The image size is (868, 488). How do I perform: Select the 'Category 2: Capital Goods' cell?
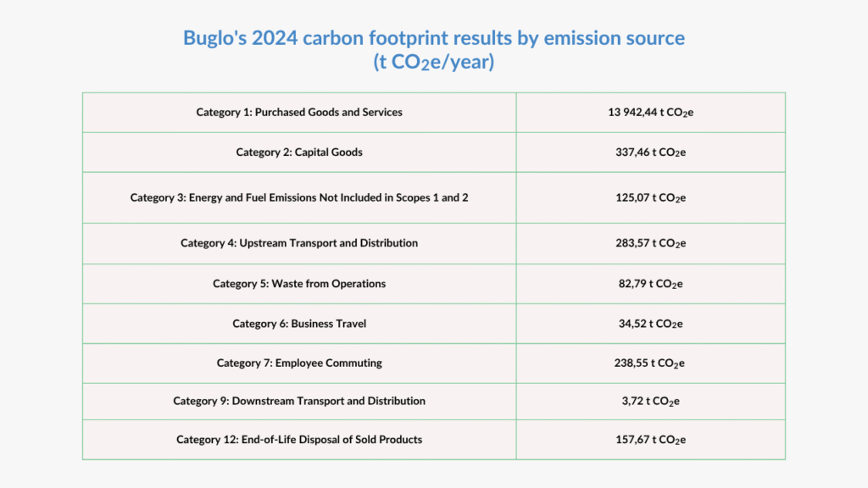[x=299, y=152]
